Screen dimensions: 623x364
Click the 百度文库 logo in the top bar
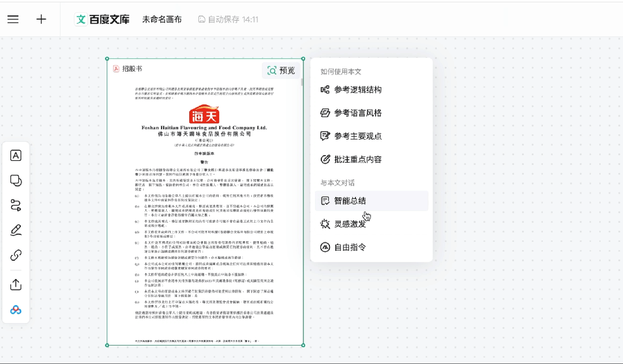102,19
